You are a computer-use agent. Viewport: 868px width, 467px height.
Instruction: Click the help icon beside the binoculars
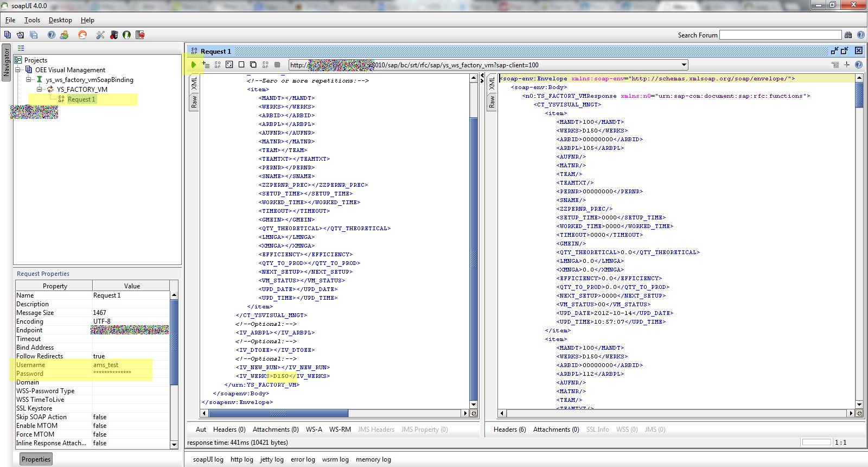tap(861, 35)
